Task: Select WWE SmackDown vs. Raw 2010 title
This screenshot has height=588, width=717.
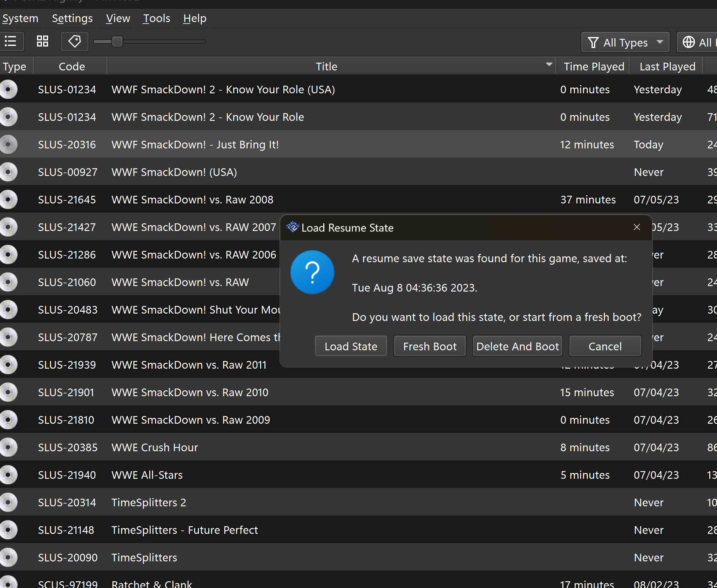Action: click(x=190, y=392)
